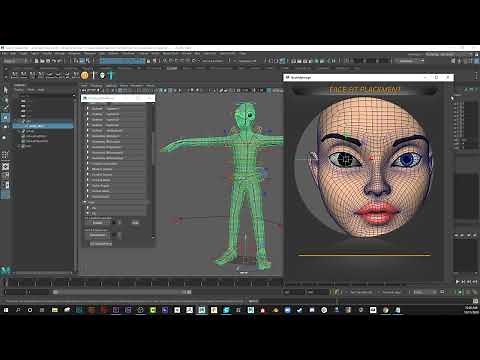Click the Undo icon in status line
This screenshot has height=360, width=480.
click(x=54, y=61)
